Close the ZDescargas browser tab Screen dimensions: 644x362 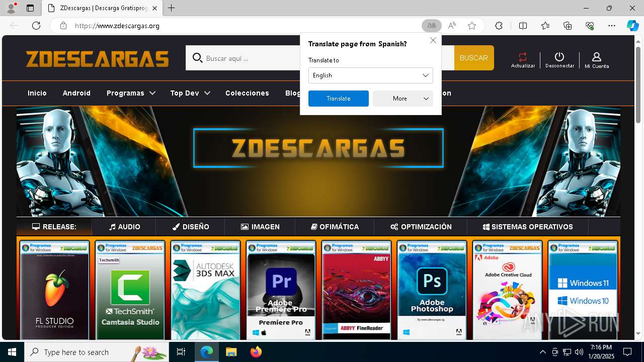pos(155,8)
